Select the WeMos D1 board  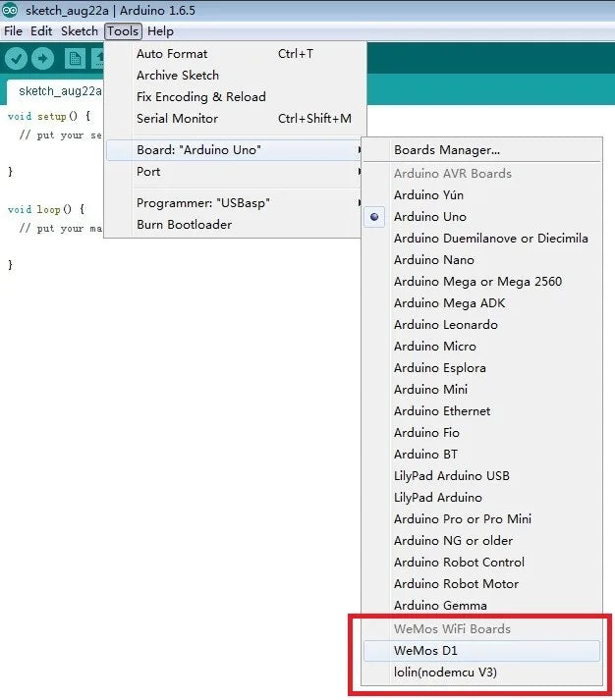481,651
